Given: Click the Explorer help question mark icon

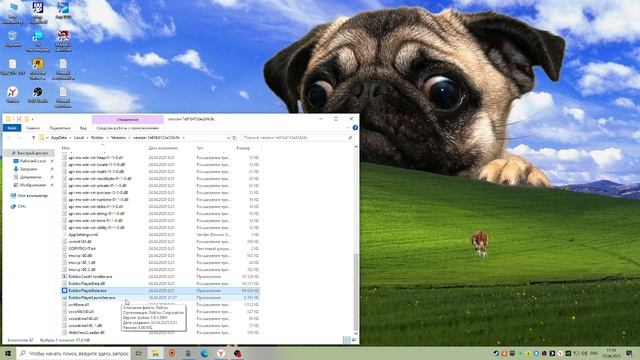Looking at the screenshot, I should click(355, 128).
